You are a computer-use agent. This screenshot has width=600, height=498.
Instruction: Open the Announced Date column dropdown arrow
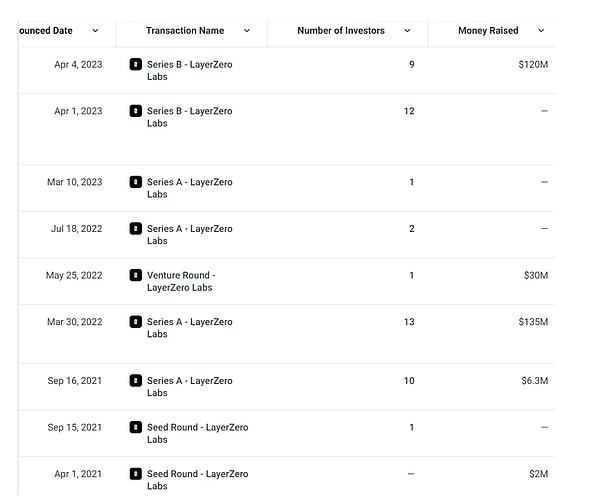click(95, 31)
